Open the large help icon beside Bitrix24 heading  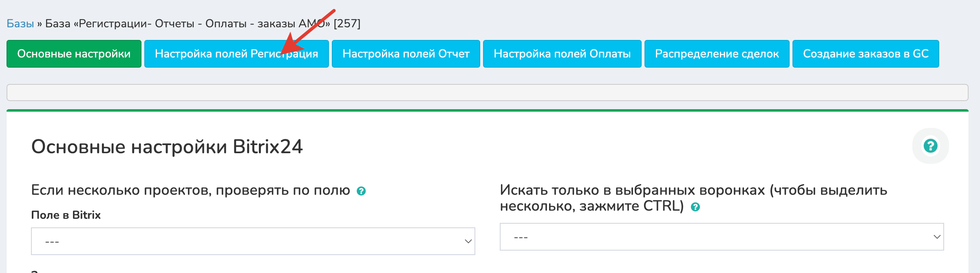(930, 146)
